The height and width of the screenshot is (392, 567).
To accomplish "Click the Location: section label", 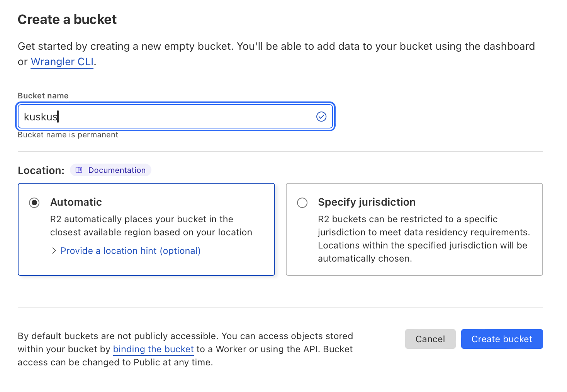I will pyautogui.click(x=41, y=171).
